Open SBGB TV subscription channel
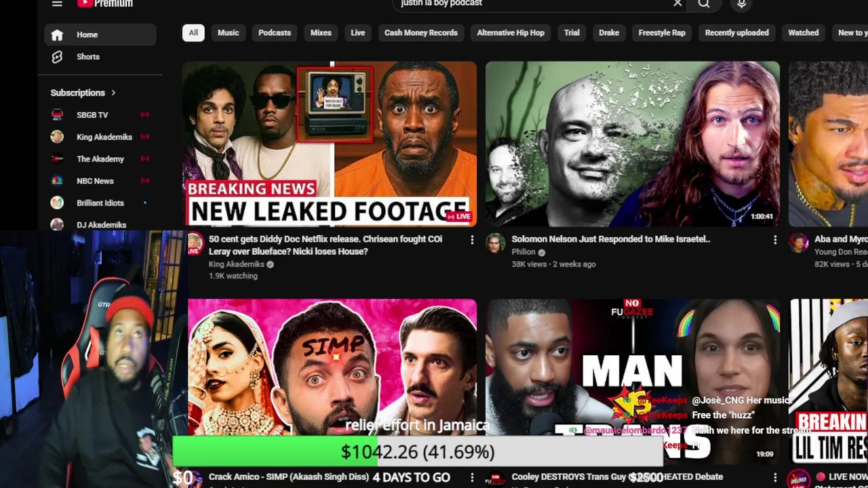 (100, 115)
